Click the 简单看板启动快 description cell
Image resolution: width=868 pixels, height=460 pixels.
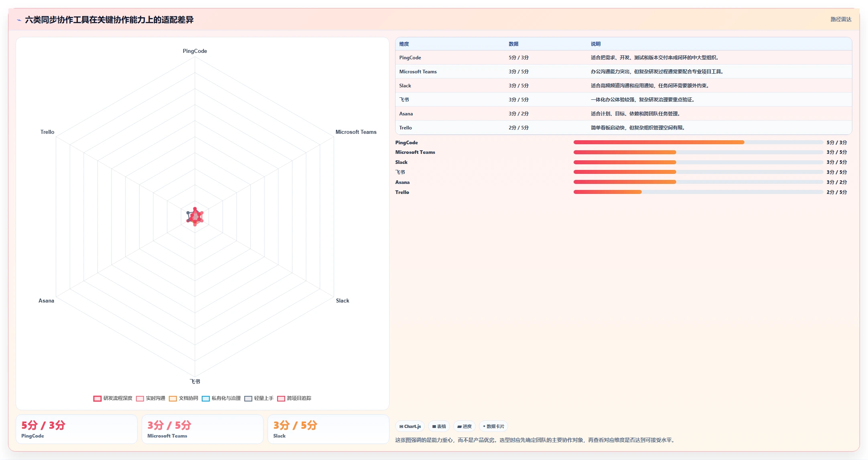tap(639, 128)
